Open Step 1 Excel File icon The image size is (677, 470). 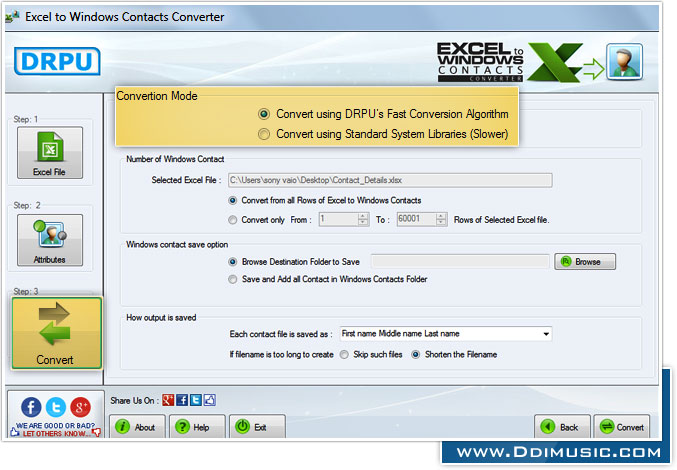click(50, 152)
